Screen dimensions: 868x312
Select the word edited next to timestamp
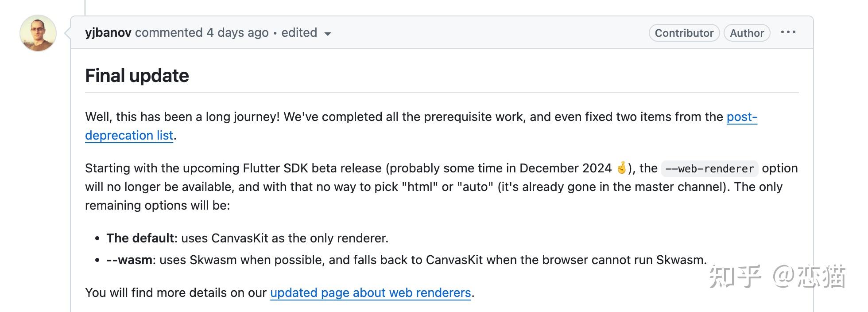(x=299, y=32)
